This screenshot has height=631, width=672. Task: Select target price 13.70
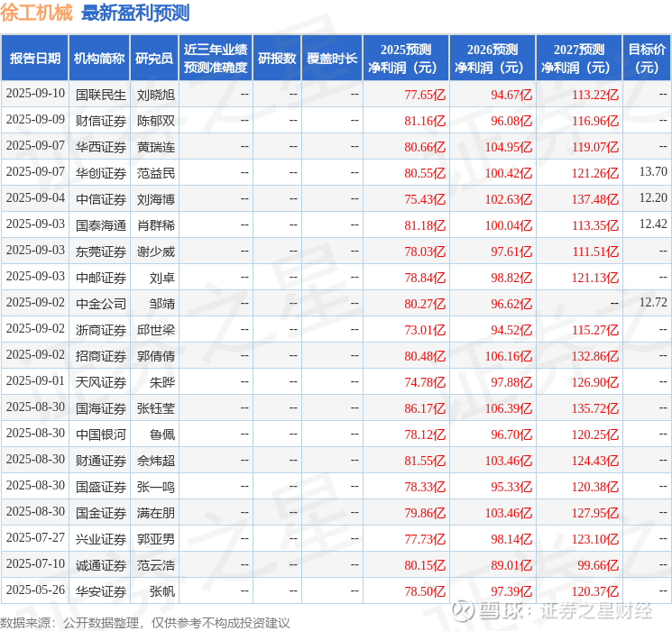[653, 172]
